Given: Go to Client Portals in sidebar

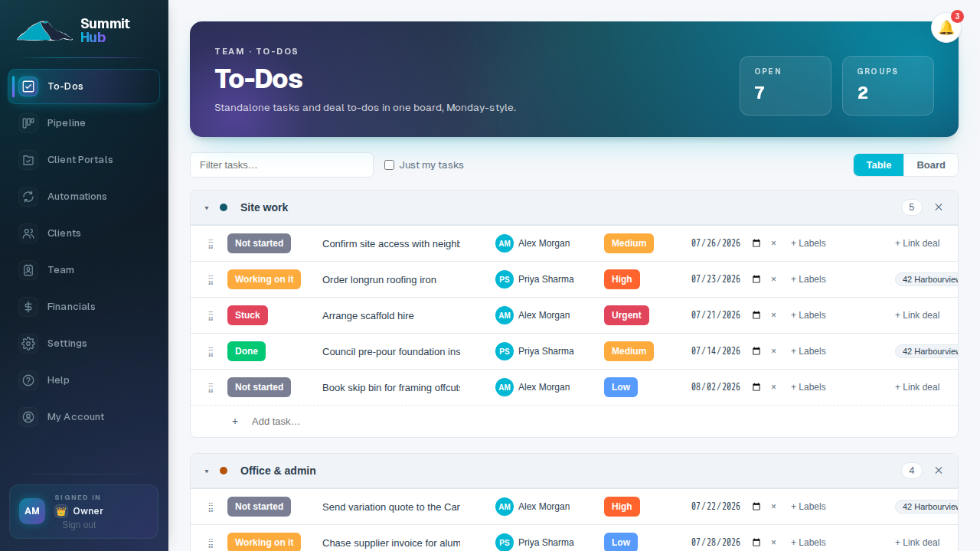Looking at the screenshot, I should (x=84, y=160).
